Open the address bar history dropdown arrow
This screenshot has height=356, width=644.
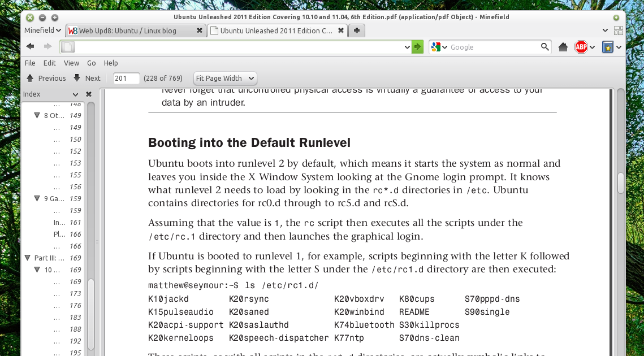[x=407, y=47]
